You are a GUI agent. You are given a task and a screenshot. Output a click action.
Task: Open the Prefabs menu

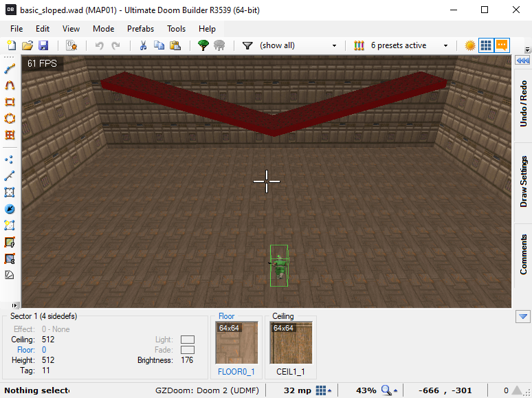click(x=140, y=29)
